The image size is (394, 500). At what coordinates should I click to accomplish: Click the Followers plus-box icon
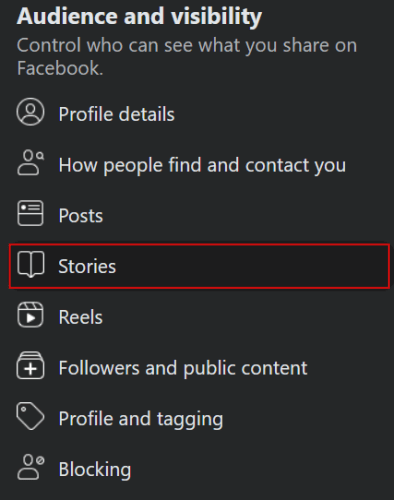coord(30,366)
